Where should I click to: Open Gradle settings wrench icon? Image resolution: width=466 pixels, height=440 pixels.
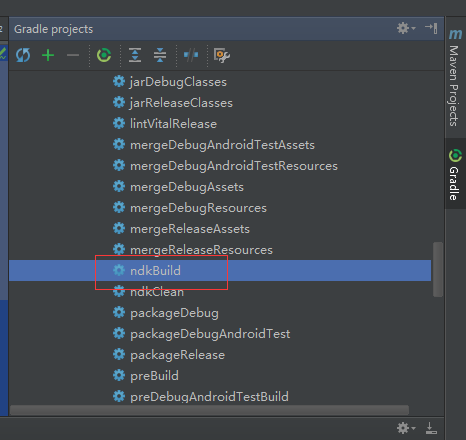pos(222,55)
